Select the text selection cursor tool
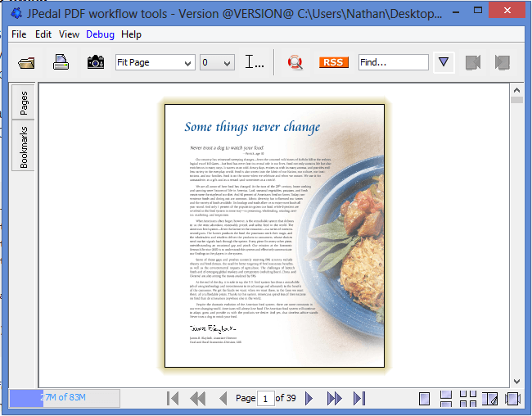Viewport: 532px width, 416px height. (255, 62)
